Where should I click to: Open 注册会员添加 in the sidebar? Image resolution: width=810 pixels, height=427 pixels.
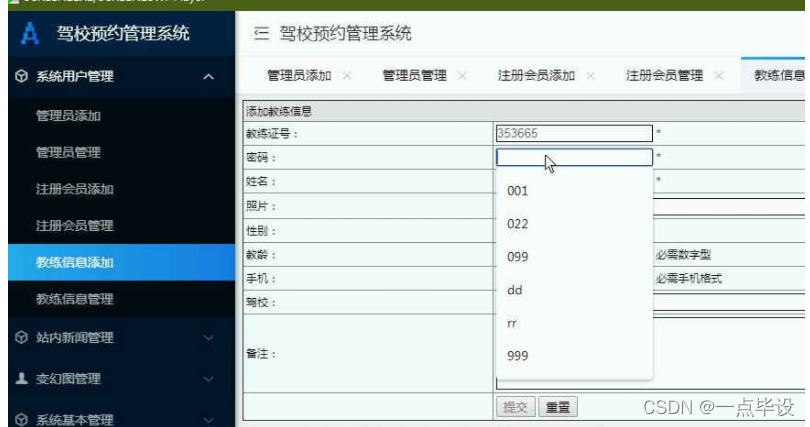tap(75, 189)
